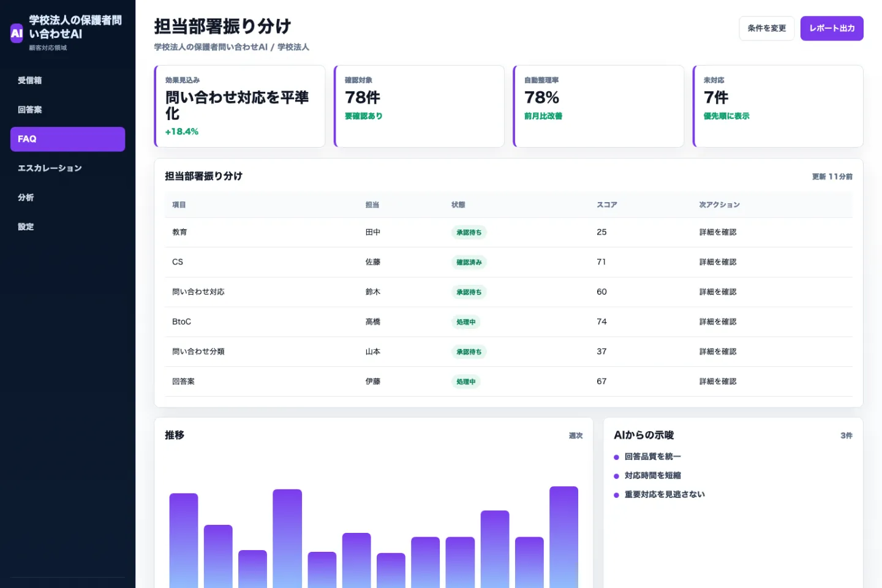Click 詳細を確認 for the 教育 row
Screen dimensions: 882x588
718,232
